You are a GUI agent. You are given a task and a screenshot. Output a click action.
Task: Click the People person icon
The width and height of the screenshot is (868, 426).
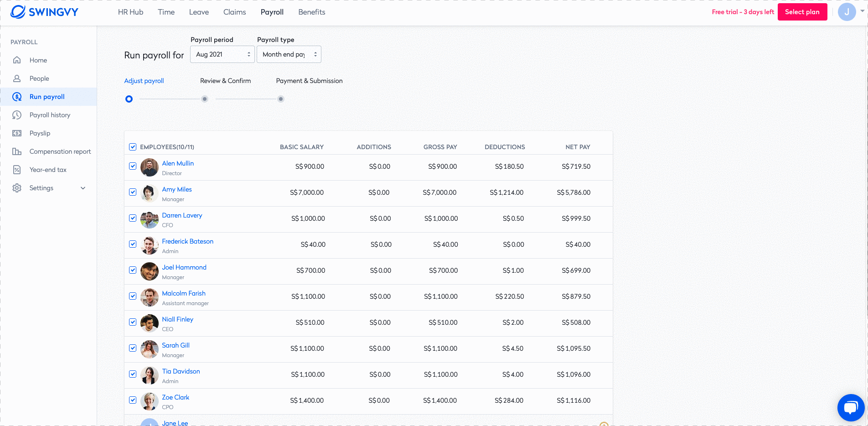[17, 78]
